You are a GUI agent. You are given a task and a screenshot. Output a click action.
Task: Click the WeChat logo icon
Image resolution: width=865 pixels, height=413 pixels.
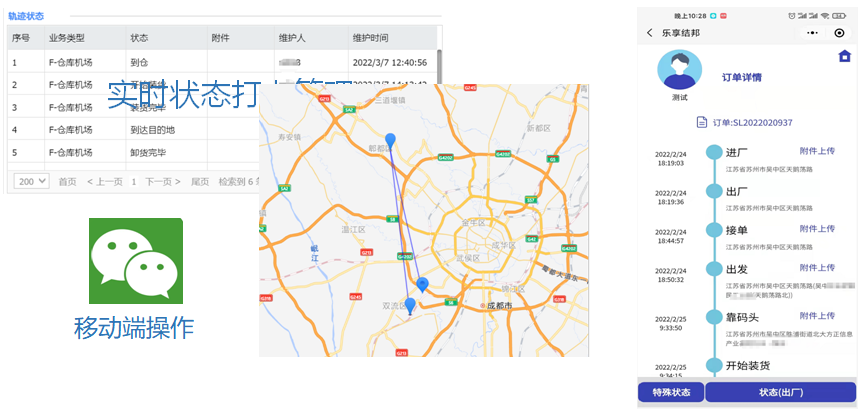point(136,261)
